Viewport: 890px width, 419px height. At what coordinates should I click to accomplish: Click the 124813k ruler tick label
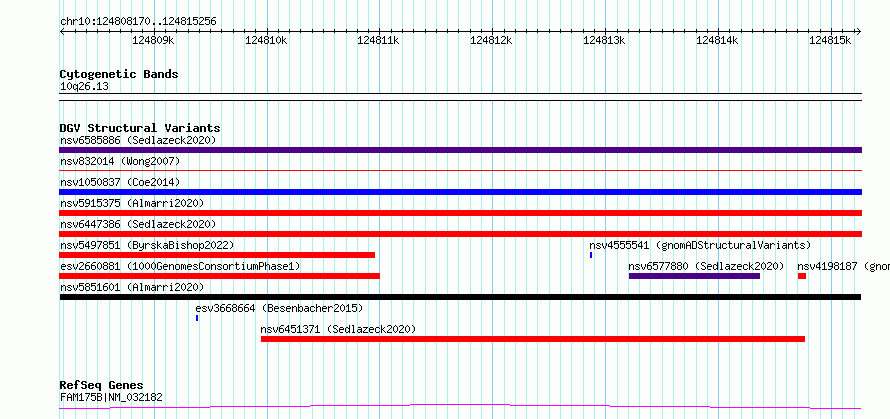click(604, 41)
